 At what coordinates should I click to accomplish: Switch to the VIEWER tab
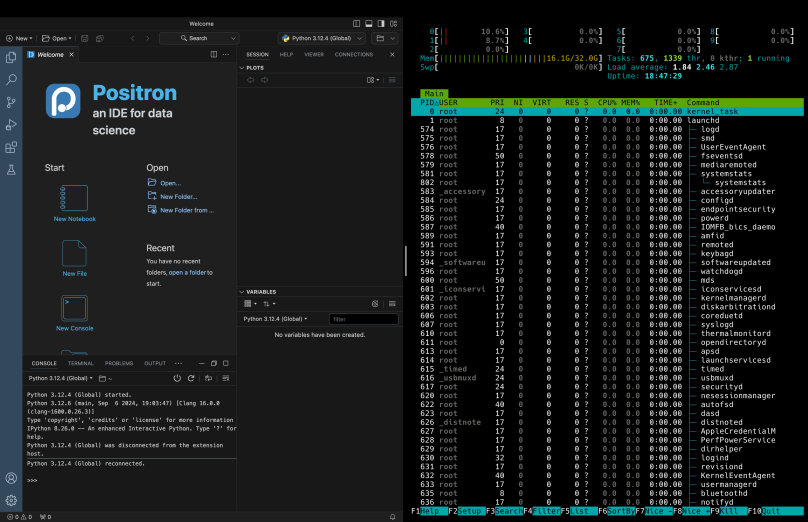(x=314, y=54)
